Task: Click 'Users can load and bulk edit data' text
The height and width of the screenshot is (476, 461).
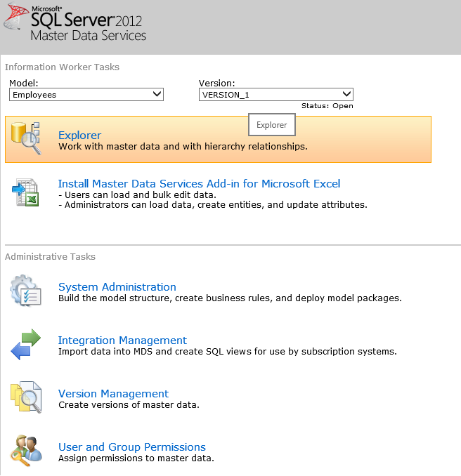Action: 137,195
